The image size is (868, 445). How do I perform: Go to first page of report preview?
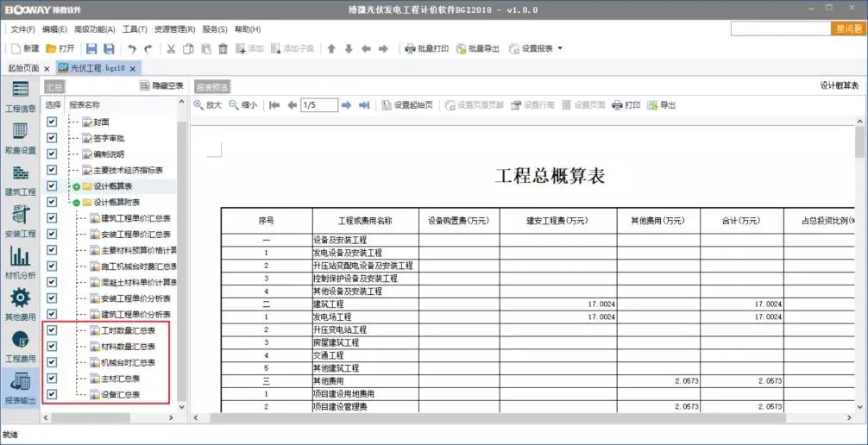[x=274, y=105]
